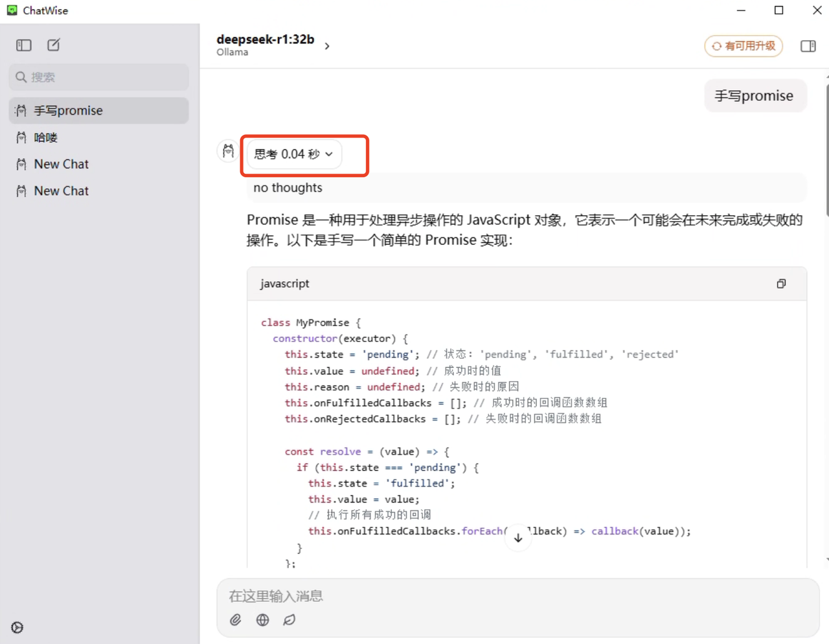
Task: Jump to bottom with down arrow button
Action: pyautogui.click(x=518, y=538)
